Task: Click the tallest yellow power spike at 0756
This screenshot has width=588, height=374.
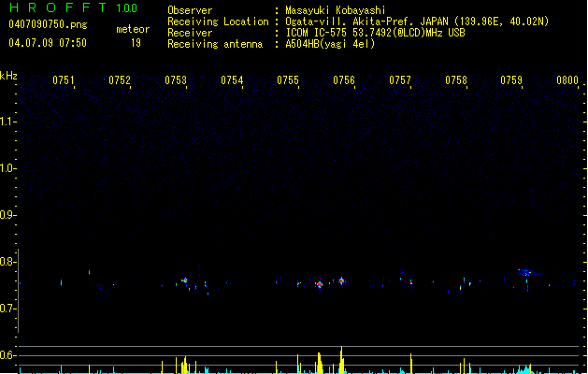Action: [x=341, y=360]
